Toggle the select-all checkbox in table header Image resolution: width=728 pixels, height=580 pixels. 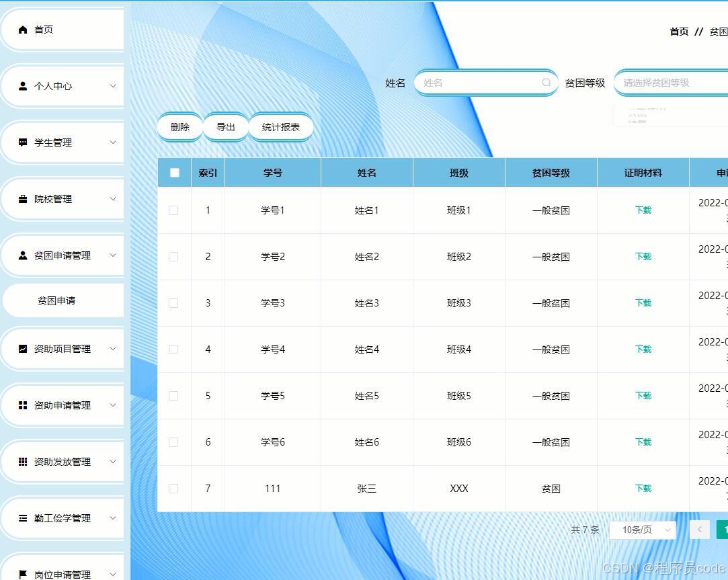click(175, 173)
